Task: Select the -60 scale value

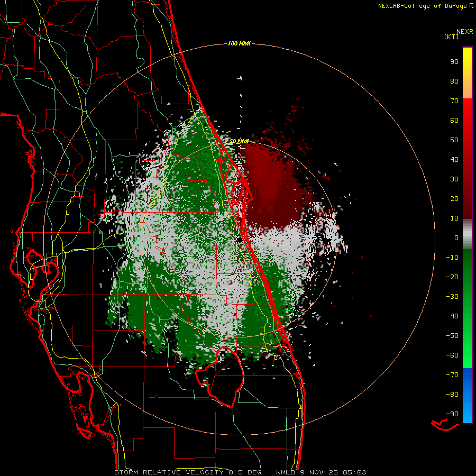Action: tap(452, 355)
